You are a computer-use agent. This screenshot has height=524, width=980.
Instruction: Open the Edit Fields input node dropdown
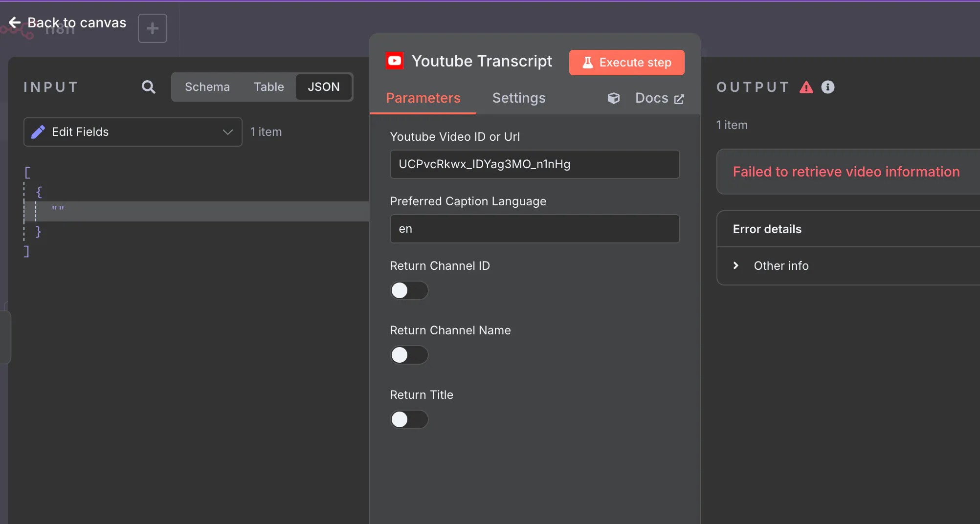(x=133, y=132)
